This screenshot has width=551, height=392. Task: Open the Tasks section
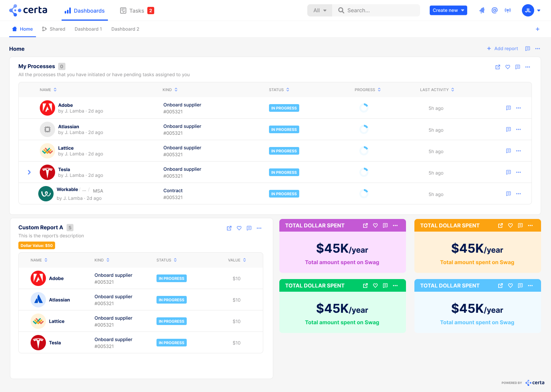click(x=137, y=11)
